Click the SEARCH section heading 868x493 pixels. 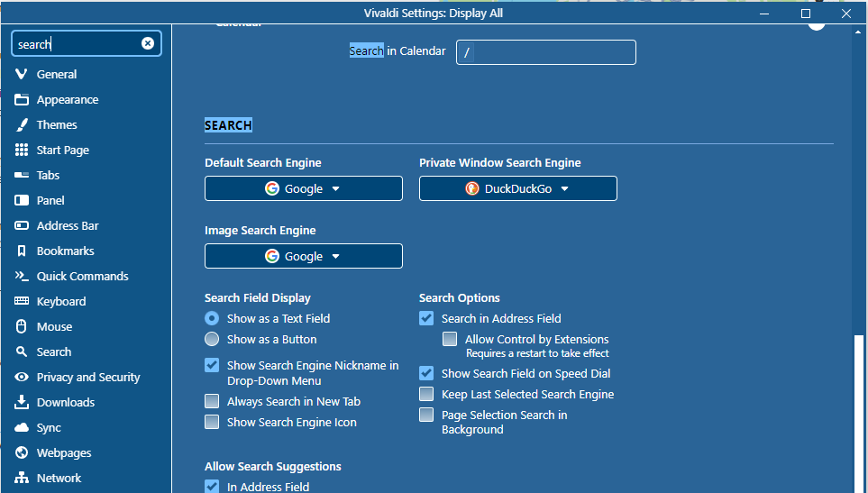tap(228, 125)
